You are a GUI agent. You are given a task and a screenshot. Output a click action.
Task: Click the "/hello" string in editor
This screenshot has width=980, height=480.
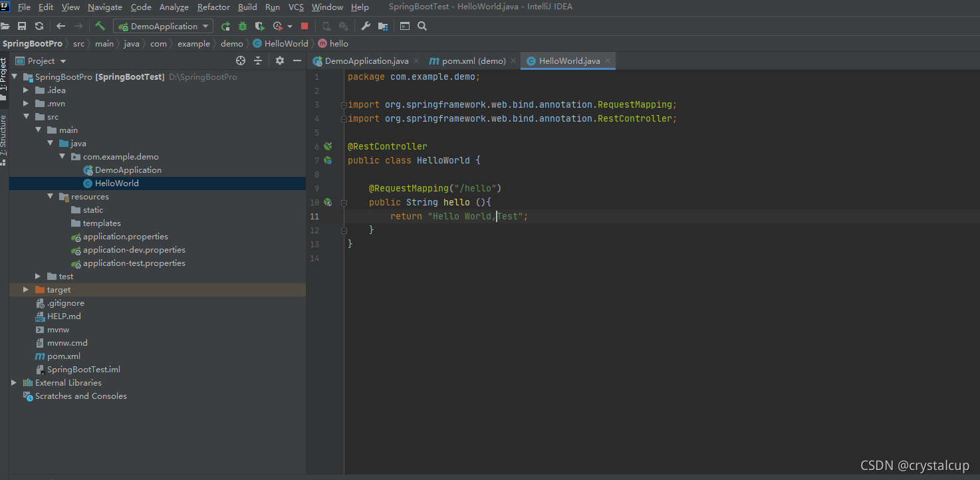(475, 188)
